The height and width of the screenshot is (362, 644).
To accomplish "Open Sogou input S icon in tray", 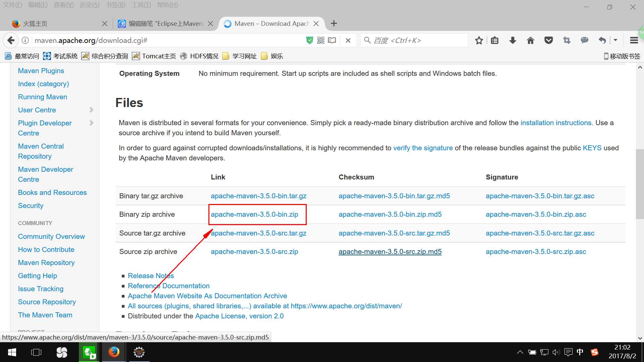I will (594, 352).
